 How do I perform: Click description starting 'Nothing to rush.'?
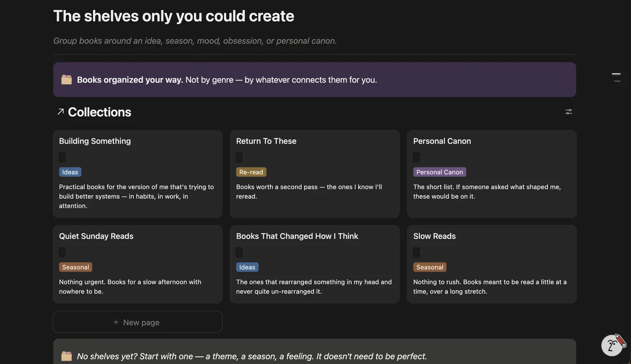pyautogui.click(x=490, y=287)
